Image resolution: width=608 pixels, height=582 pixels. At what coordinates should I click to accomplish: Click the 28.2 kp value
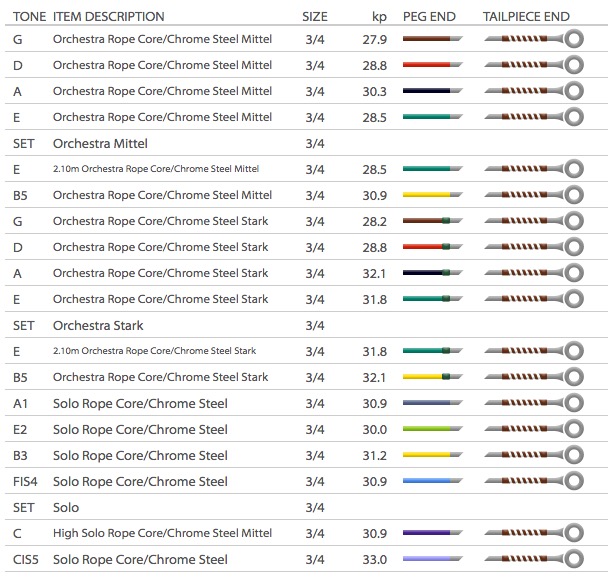coord(375,221)
